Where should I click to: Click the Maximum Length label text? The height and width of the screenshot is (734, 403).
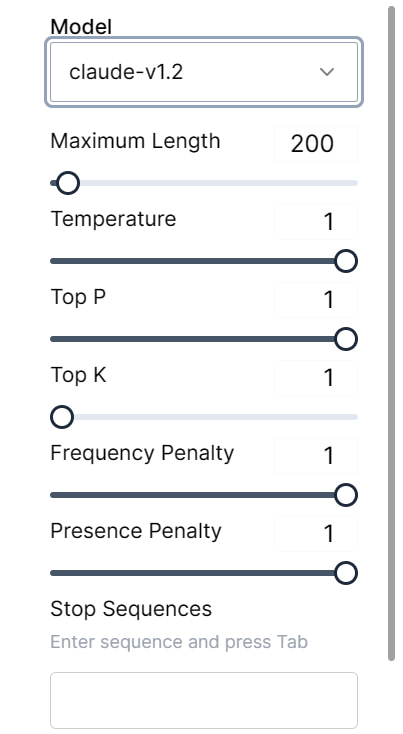[135, 141]
